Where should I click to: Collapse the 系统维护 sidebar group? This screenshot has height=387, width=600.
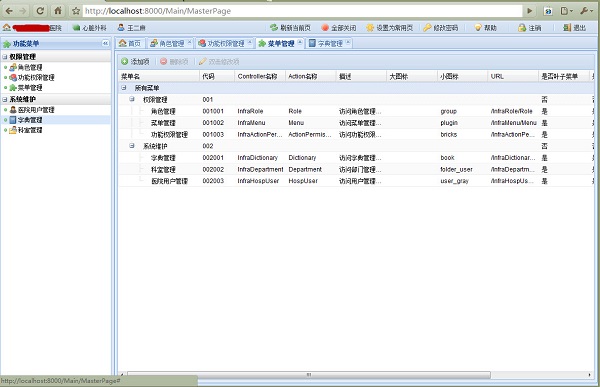coord(5,99)
